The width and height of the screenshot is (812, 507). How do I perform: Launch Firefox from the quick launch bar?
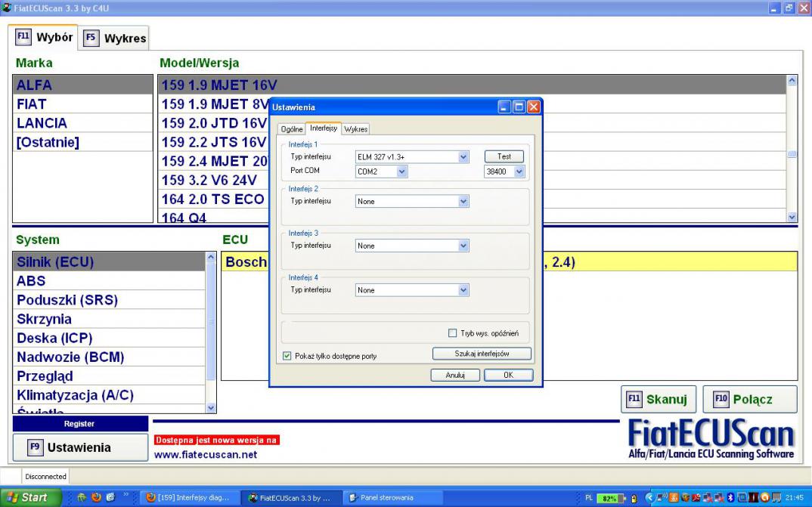tap(96, 497)
